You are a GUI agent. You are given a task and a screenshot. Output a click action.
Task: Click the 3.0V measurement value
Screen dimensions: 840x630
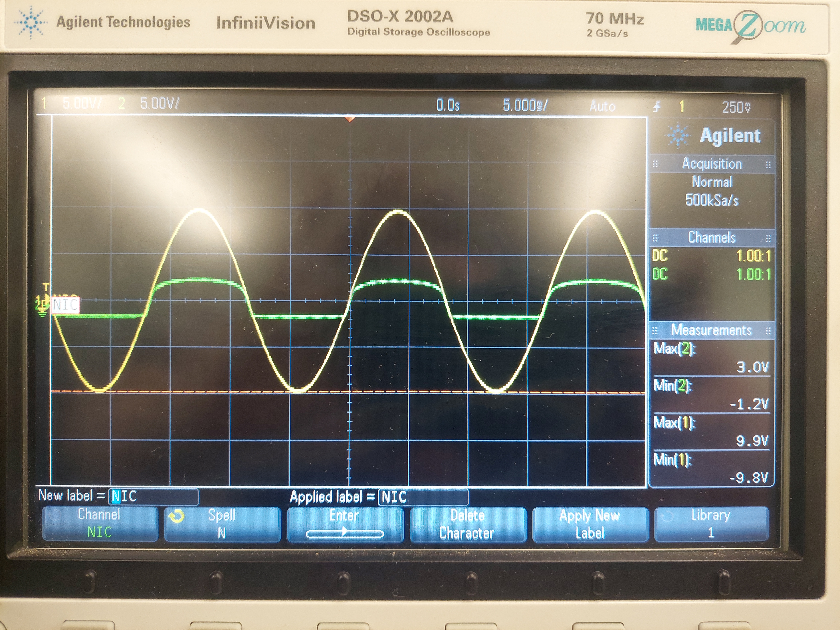click(753, 367)
